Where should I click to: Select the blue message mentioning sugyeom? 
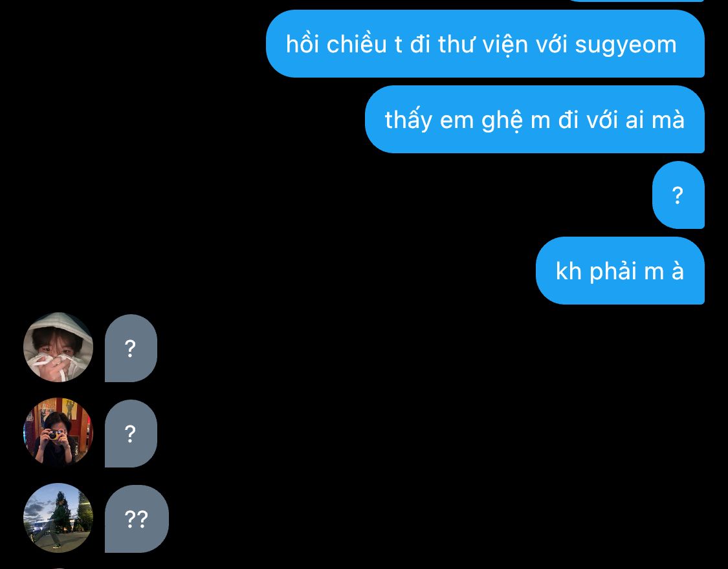click(x=485, y=43)
